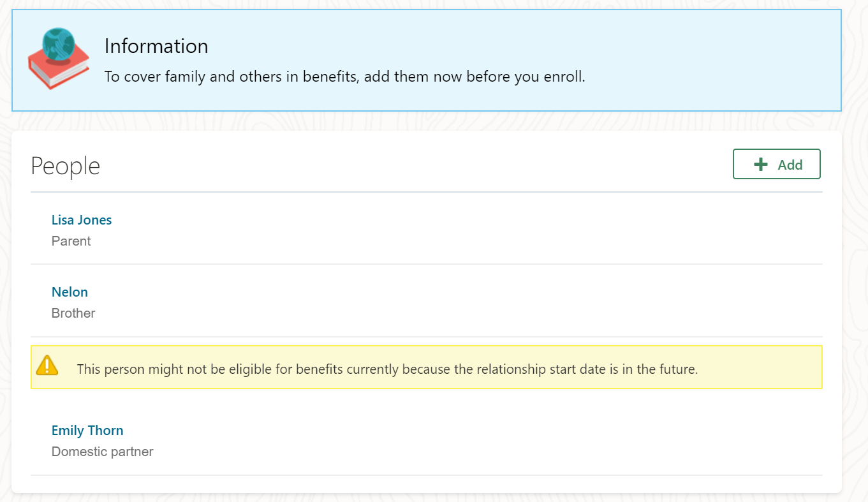Click the blank right end of the warning banner
Viewport: 868px width, 502px height.
pyautogui.click(x=765, y=368)
